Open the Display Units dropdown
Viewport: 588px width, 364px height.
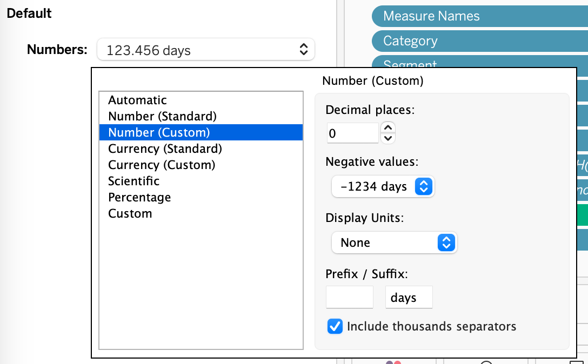pyautogui.click(x=446, y=242)
